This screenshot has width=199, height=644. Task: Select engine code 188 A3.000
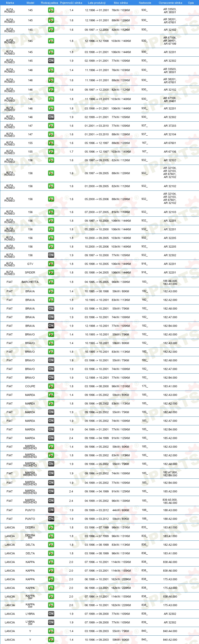170,510
